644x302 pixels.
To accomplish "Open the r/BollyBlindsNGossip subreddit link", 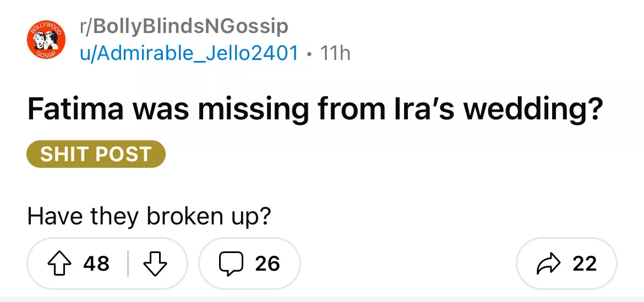I will (x=184, y=26).
